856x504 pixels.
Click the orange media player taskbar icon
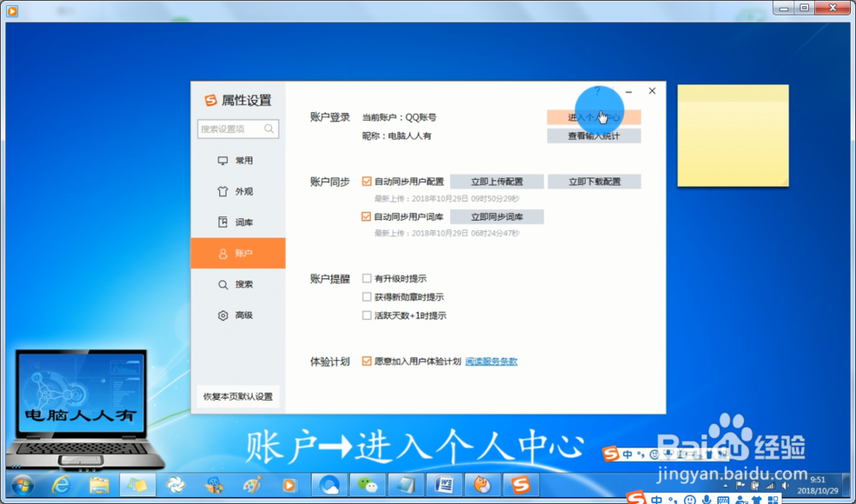290,485
